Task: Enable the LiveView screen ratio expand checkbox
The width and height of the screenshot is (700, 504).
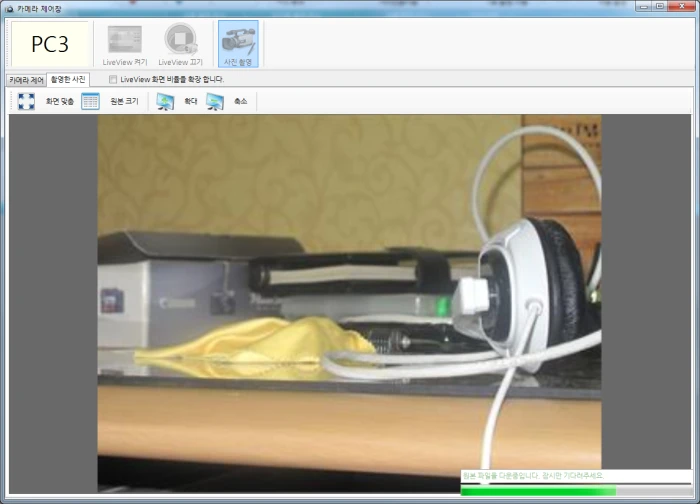Action: 113,79
